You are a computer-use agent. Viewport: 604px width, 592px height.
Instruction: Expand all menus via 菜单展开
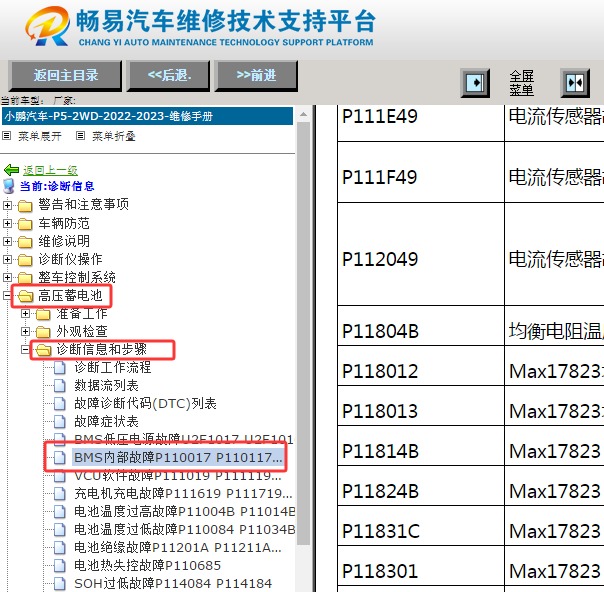pyautogui.click(x=40, y=136)
